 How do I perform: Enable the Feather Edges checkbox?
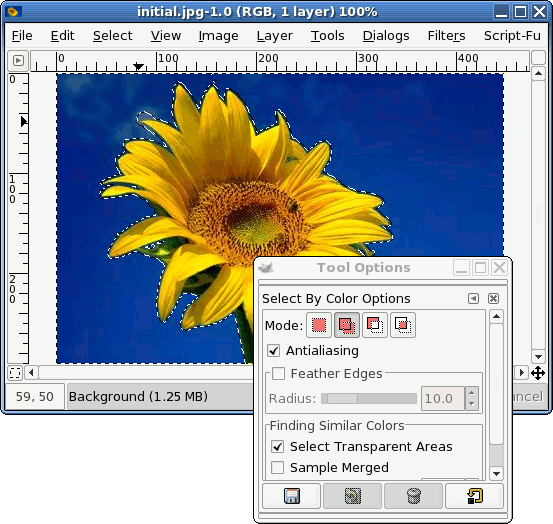[x=278, y=373]
